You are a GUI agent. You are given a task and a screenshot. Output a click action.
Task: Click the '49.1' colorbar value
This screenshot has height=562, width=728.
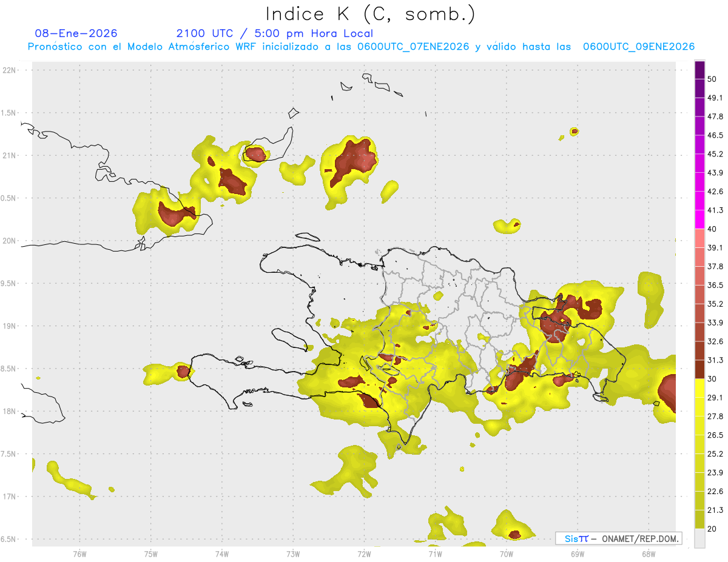(x=715, y=98)
